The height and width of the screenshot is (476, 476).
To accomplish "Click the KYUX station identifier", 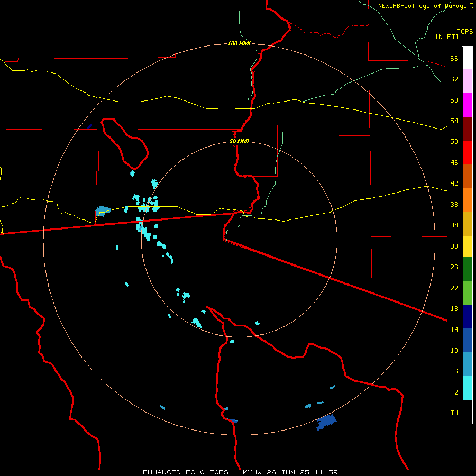I will pyautogui.click(x=253, y=472).
